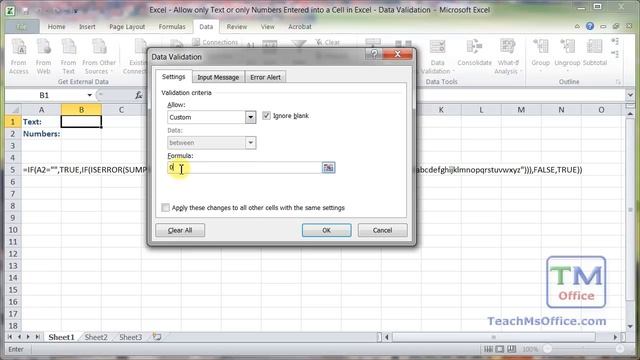Click the Select All corner of grid
Image resolution: width=640 pixels, height=360 pixels.
click(x=13, y=110)
